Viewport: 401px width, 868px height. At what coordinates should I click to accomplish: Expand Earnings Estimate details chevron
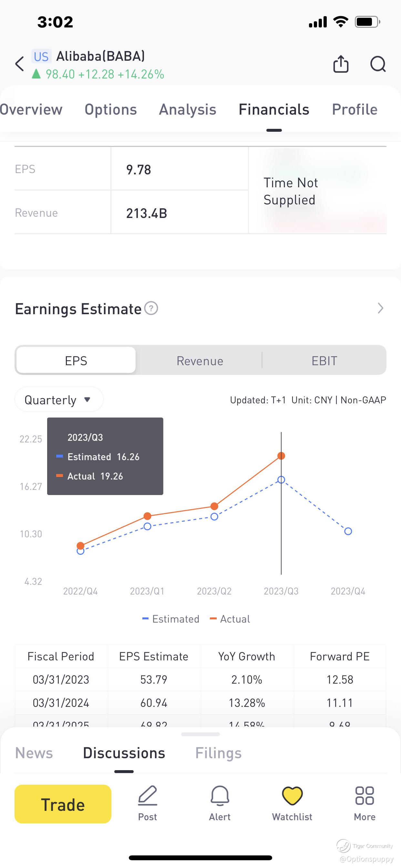pyautogui.click(x=380, y=308)
